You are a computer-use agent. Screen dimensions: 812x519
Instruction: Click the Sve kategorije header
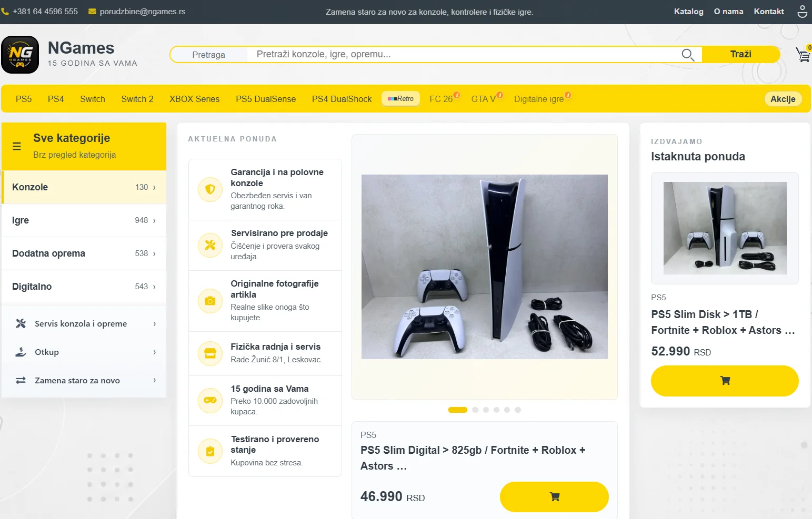click(x=84, y=146)
